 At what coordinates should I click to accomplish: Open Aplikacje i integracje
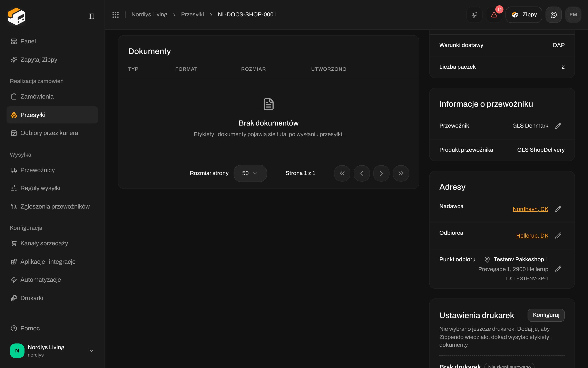pyautogui.click(x=52, y=262)
